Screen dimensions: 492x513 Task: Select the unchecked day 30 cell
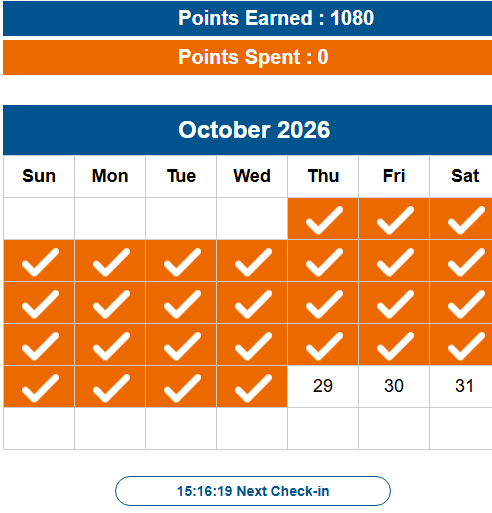coord(394,387)
